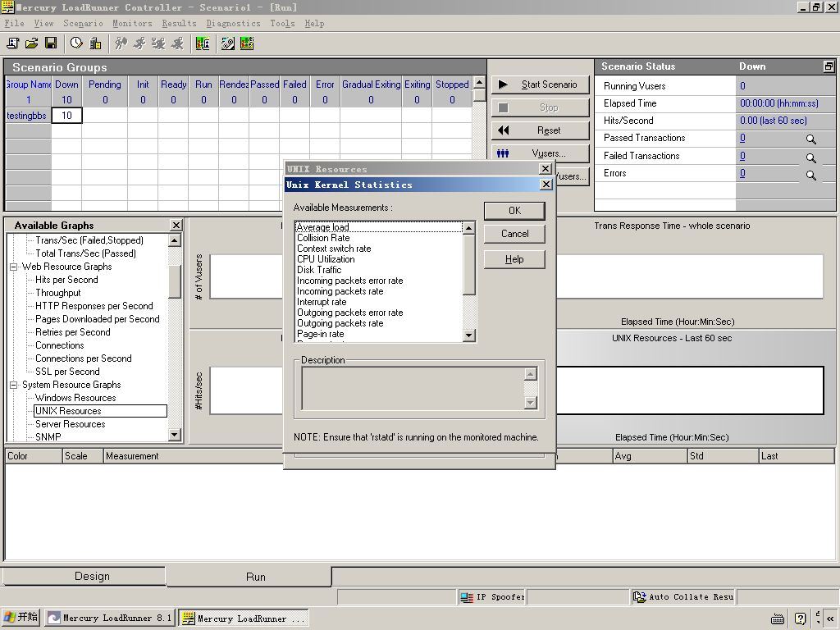This screenshot has height=630, width=840.
Task: Click up arrow of Scenario Groups scrollbar
Action: click(479, 82)
